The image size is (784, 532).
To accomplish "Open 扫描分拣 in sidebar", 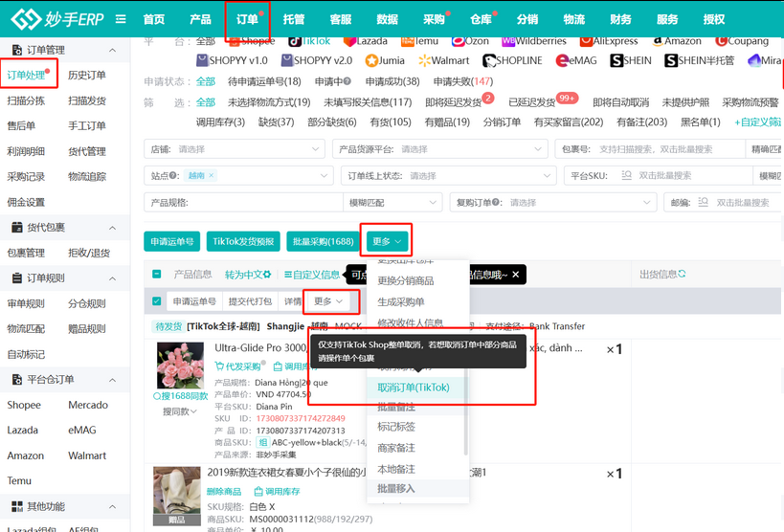I will (x=26, y=100).
